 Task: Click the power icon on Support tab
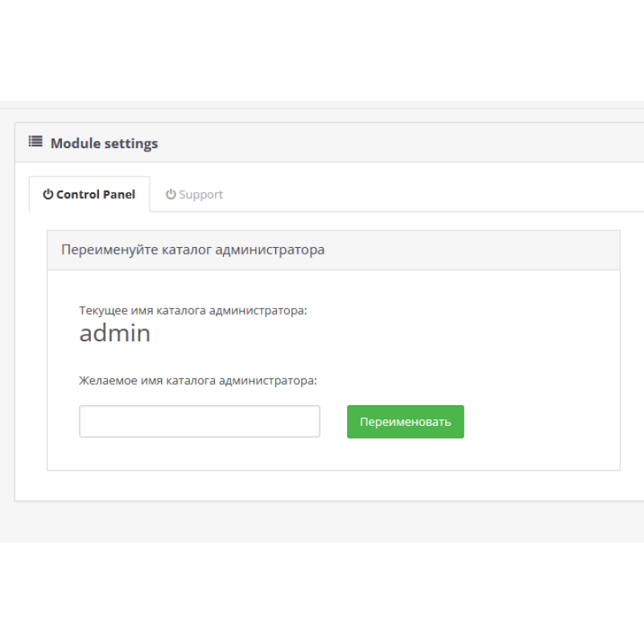pyautogui.click(x=171, y=195)
